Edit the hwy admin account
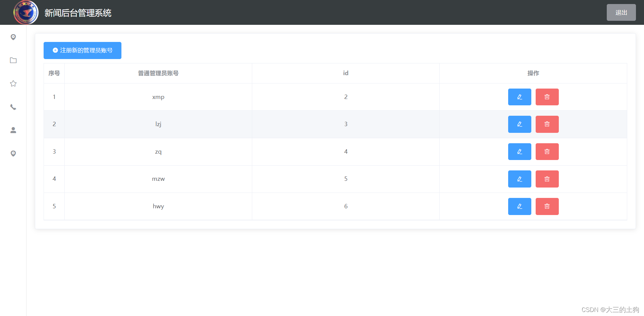This screenshot has width=644, height=316. click(519, 206)
